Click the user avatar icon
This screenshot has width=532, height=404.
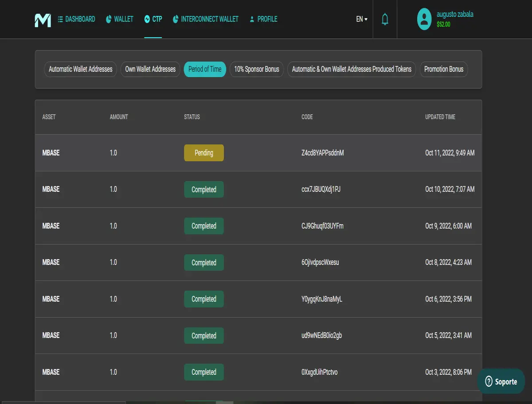424,19
